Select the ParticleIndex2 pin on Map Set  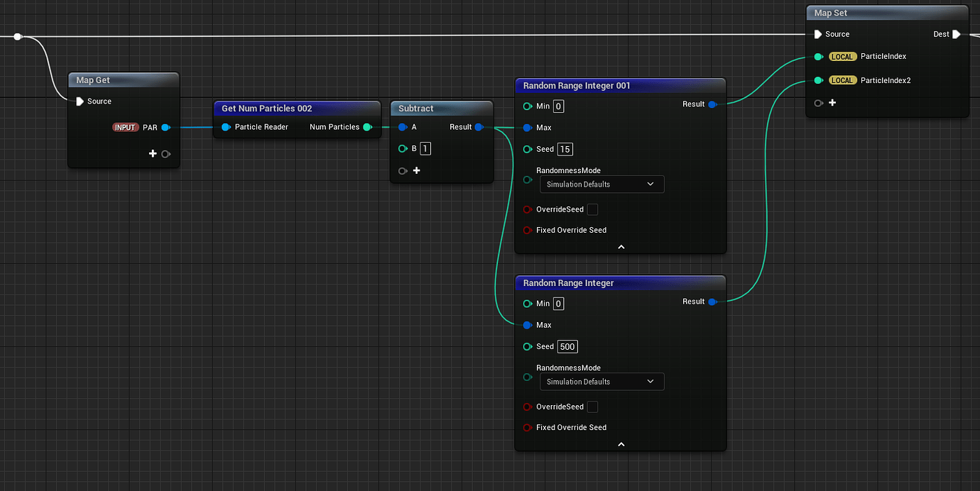(818, 79)
